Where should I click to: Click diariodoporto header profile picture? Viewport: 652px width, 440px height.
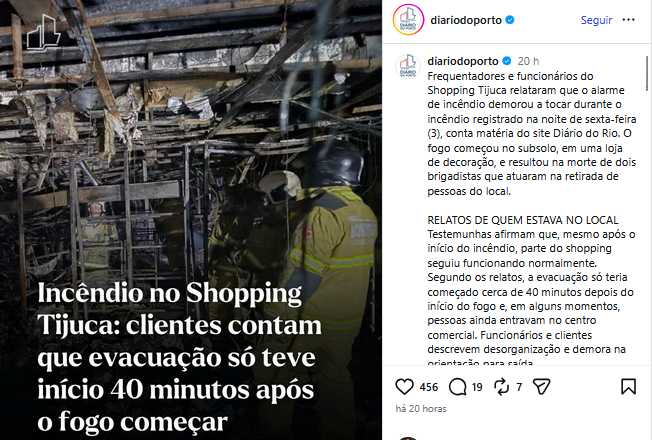coord(408,20)
